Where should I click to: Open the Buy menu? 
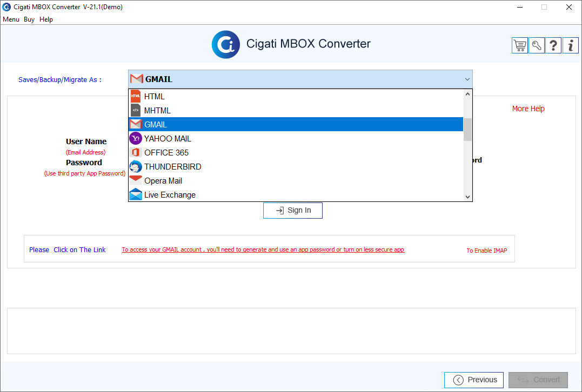pos(29,19)
